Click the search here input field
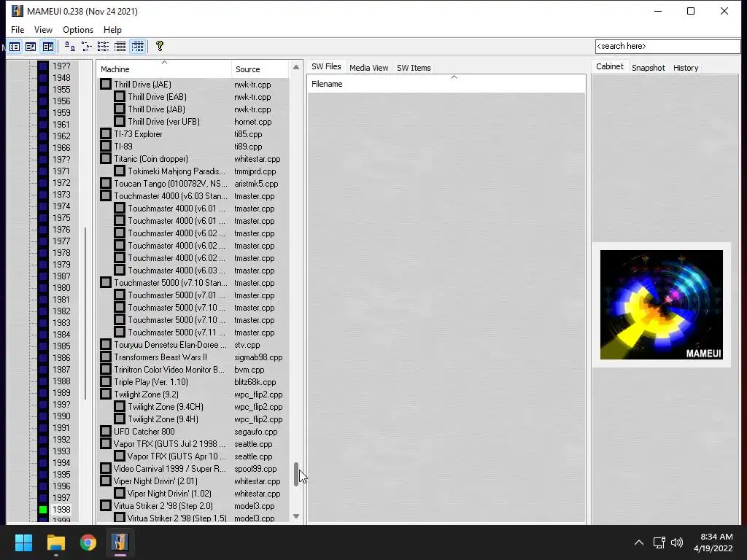This screenshot has height=560, width=747. pos(668,46)
